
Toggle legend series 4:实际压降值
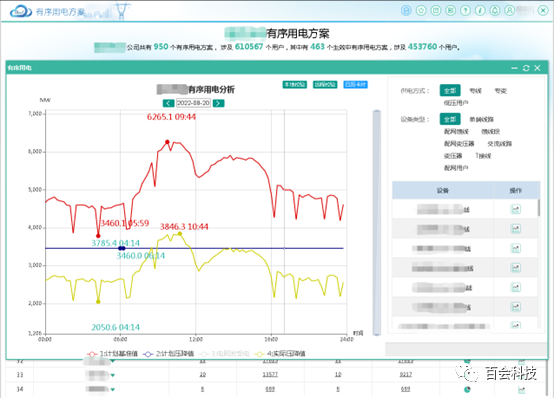(x=281, y=353)
